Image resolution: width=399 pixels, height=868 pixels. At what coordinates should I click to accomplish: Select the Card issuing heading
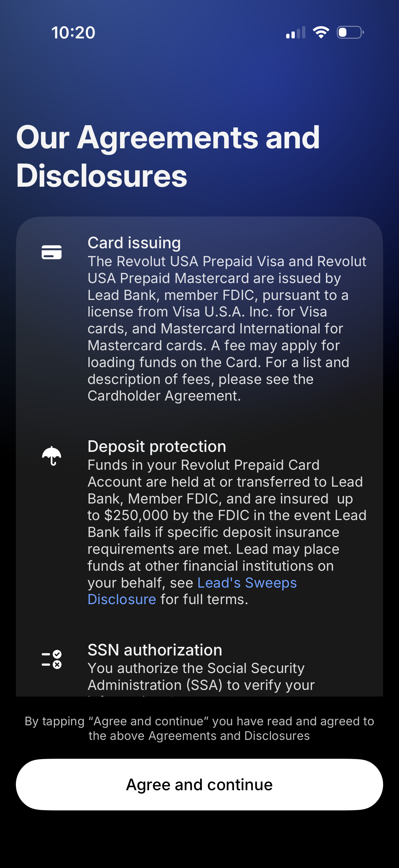coord(134,243)
